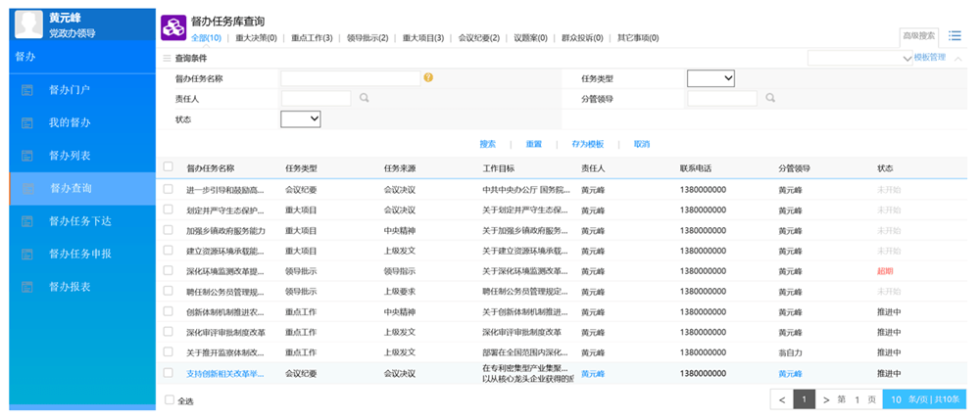Click the 高级搜索 button
This screenshot has width=980, height=420.
(919, 36)
